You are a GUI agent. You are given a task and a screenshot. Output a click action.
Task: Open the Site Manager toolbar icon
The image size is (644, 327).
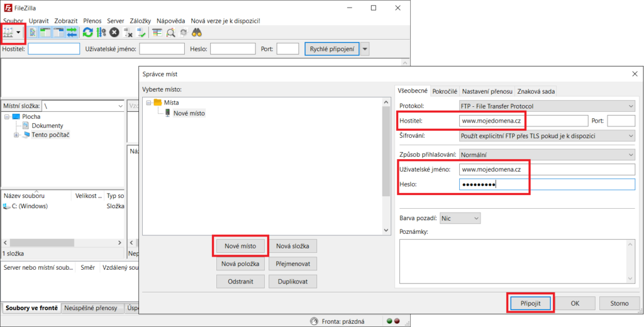click(9, 33)
